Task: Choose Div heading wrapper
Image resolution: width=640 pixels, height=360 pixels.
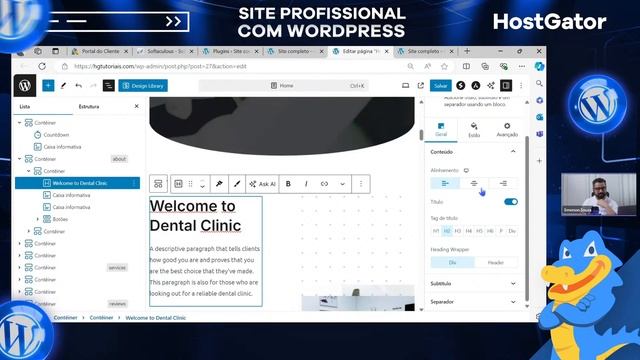Action: pos(453,262)
